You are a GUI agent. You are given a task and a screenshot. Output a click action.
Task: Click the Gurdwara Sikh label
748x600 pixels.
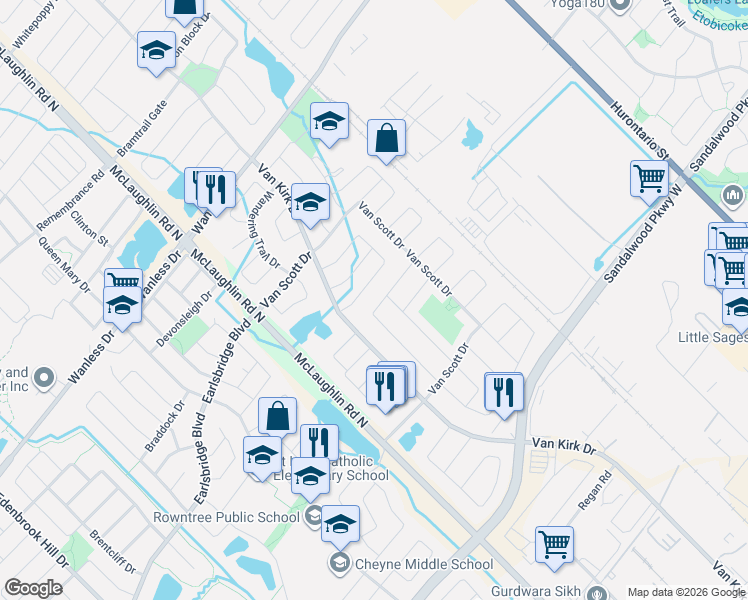[536, 591]
